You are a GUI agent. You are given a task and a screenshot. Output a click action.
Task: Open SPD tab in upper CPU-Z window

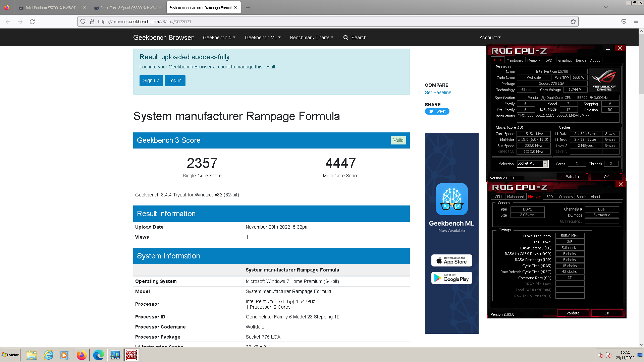(549, 60)
